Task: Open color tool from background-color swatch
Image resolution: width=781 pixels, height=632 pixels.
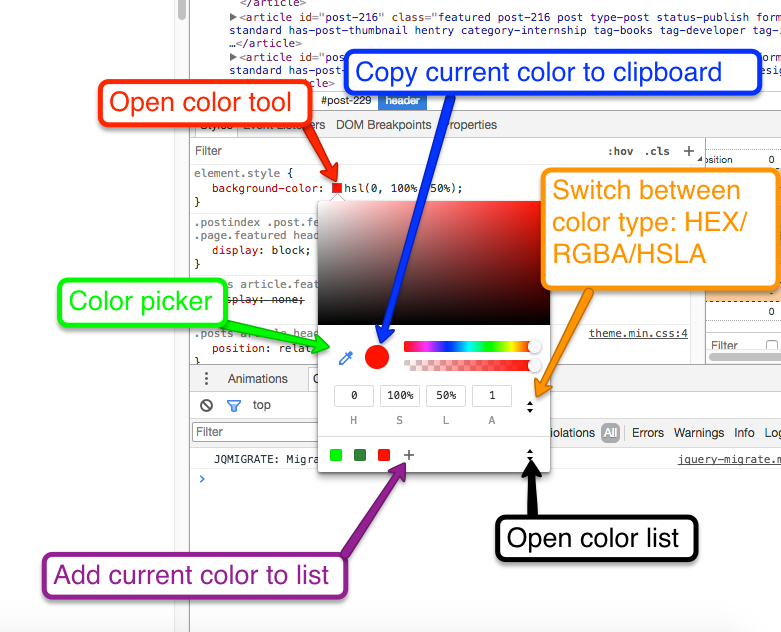Action: pos(337,188)
